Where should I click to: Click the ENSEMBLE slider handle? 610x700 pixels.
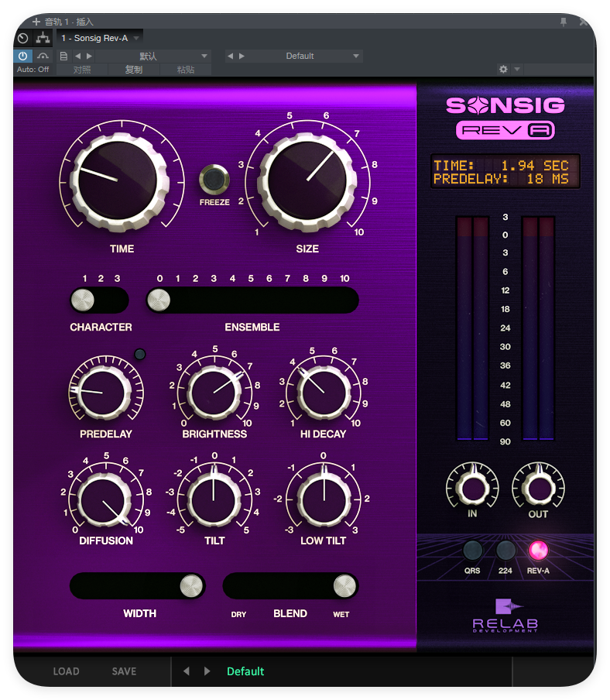pyautogui.click(x=159, y=300)
